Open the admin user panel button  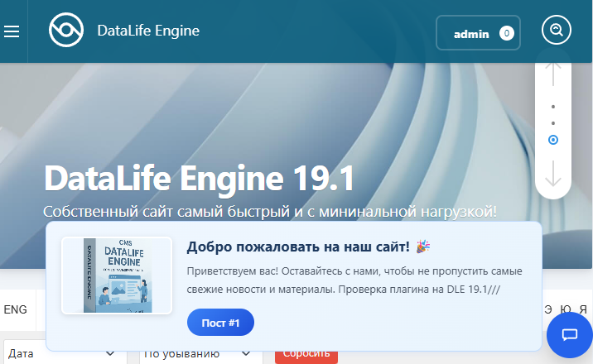coord(478,33)
